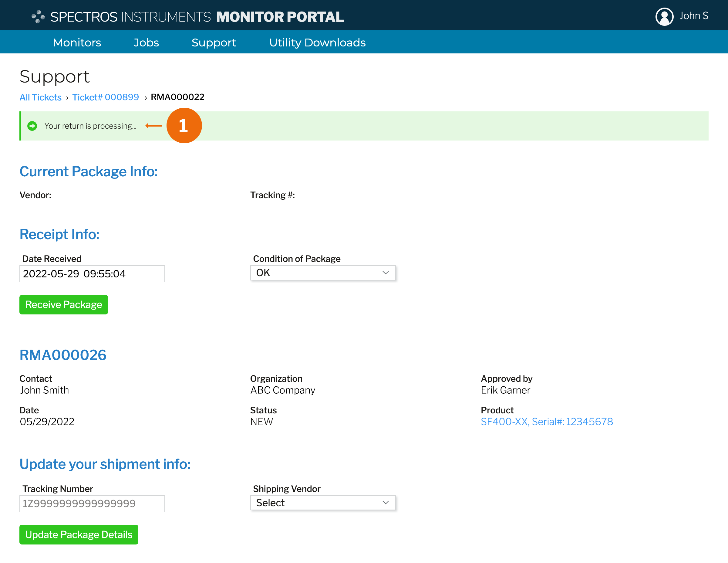Open Utility Downloads in the navigation
728x563 pixels.
(x=317, y=42)
